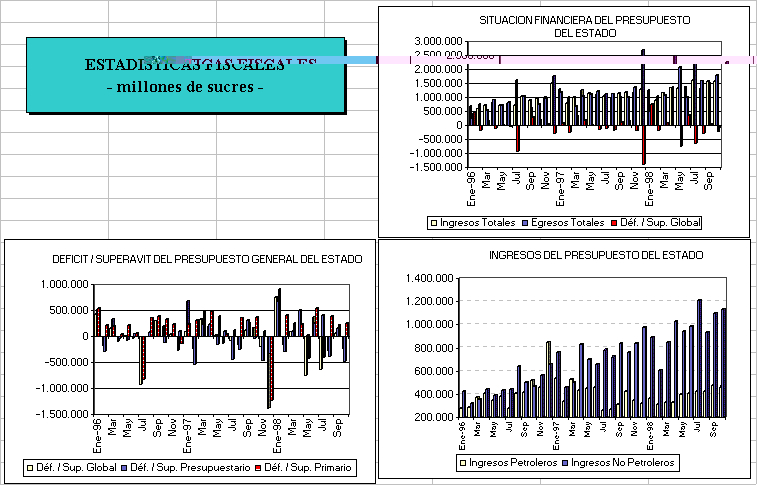Click the INGRESOS DEL PRESUPUESTO DEL ESTADO title
The height and width of the screenshot is (485, 757).
coord(596,256)
